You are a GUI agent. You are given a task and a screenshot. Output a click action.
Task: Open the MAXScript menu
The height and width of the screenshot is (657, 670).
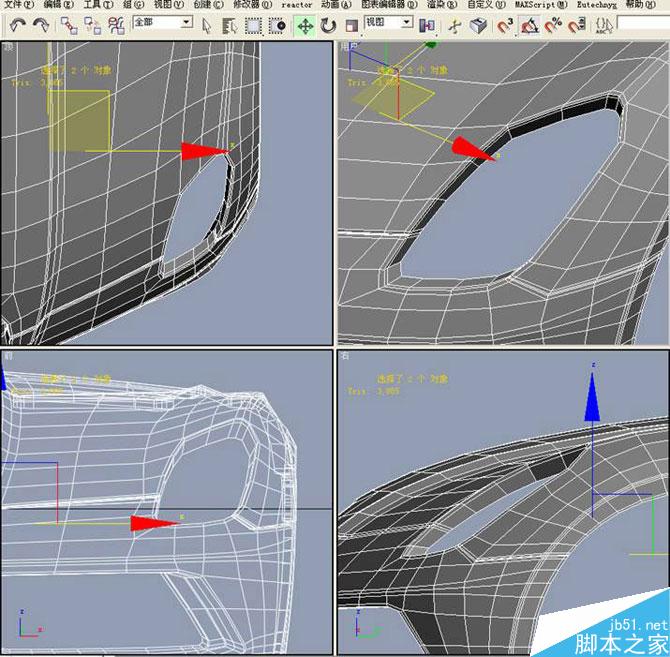coord(541,5)
